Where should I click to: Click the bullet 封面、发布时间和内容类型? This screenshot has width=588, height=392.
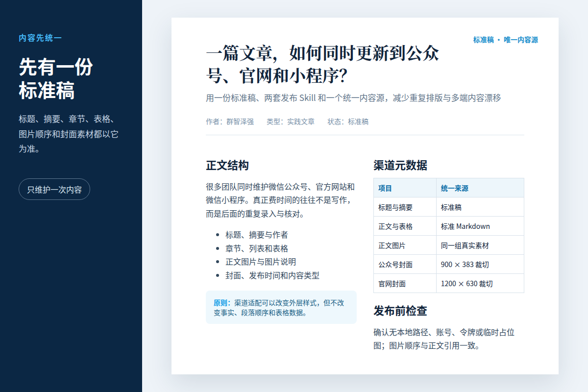272,275
